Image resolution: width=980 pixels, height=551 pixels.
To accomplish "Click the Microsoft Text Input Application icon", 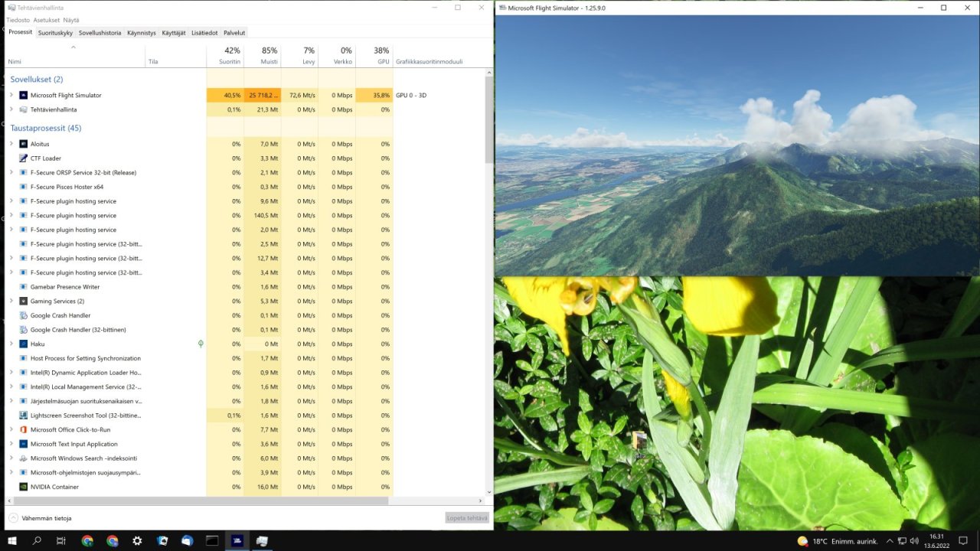I will point(24,444).
